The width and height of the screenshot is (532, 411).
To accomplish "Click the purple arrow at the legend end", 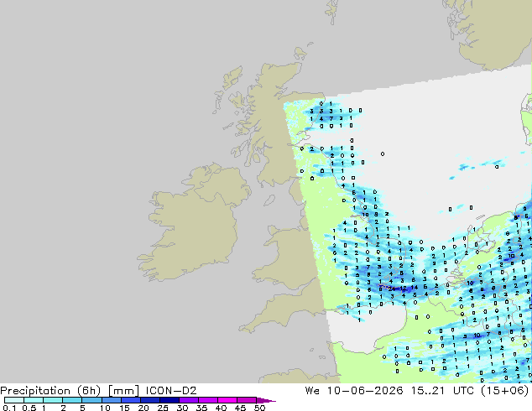I will [x=266, y=400].
